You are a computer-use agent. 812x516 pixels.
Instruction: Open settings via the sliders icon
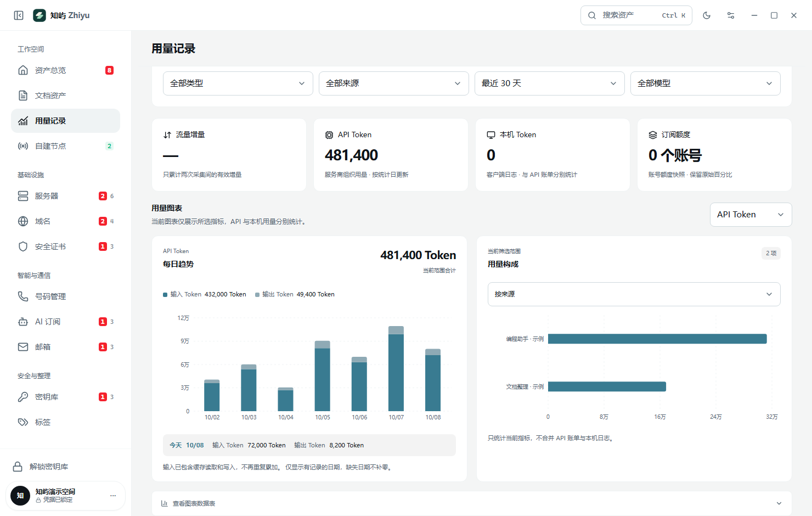pyautogui.click(x=731, y=15)
